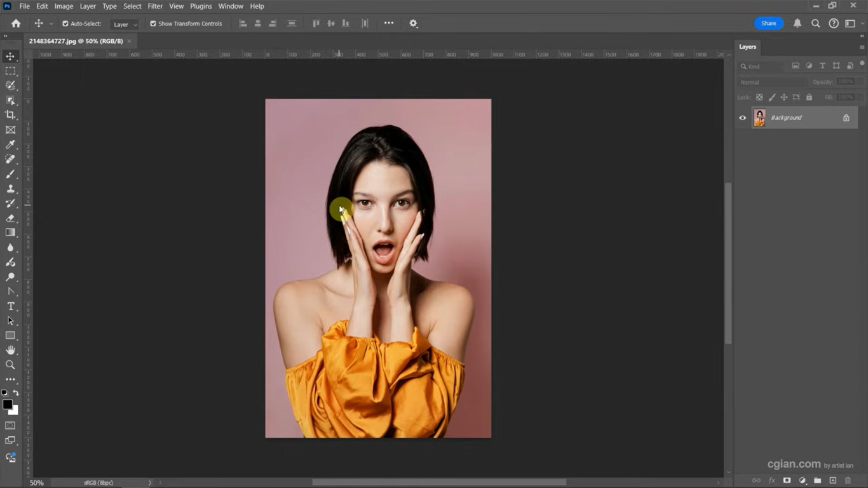The width and height of the screenshot is (868, 488).
Task: Hide the Background layer visibility
Action: click(742, 118)
